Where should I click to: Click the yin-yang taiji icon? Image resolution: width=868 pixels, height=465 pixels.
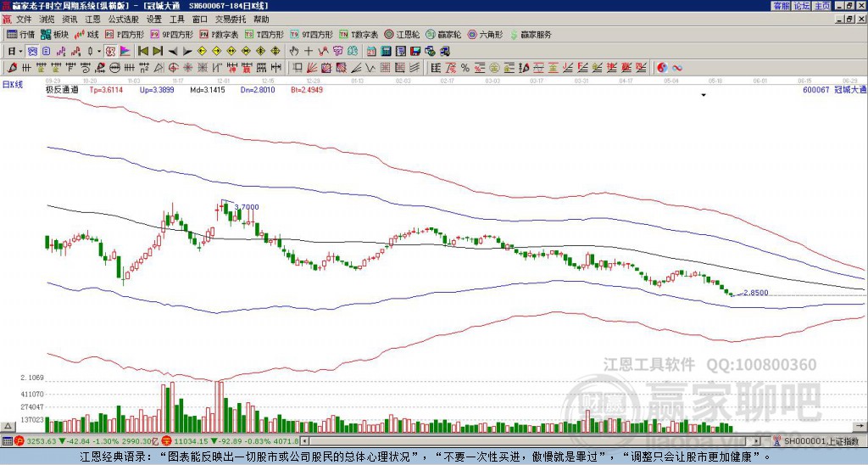(x=662, y=68)
